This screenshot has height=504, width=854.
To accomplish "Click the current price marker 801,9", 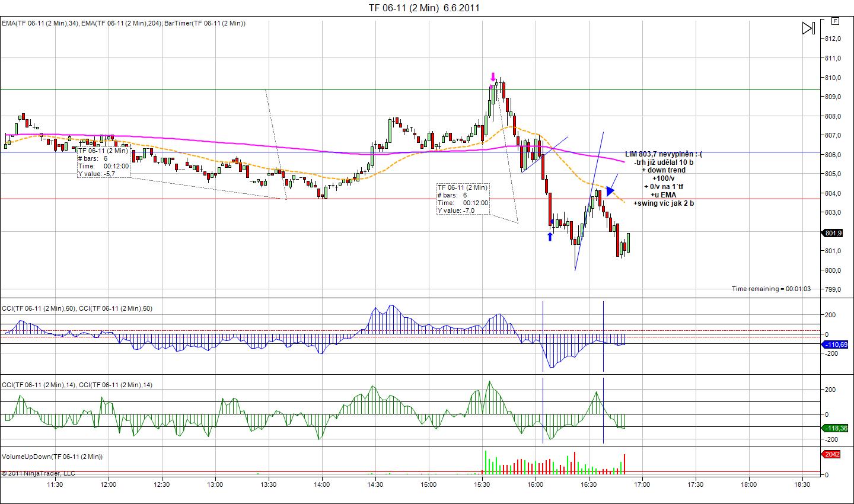I will (x=833, y=233).
